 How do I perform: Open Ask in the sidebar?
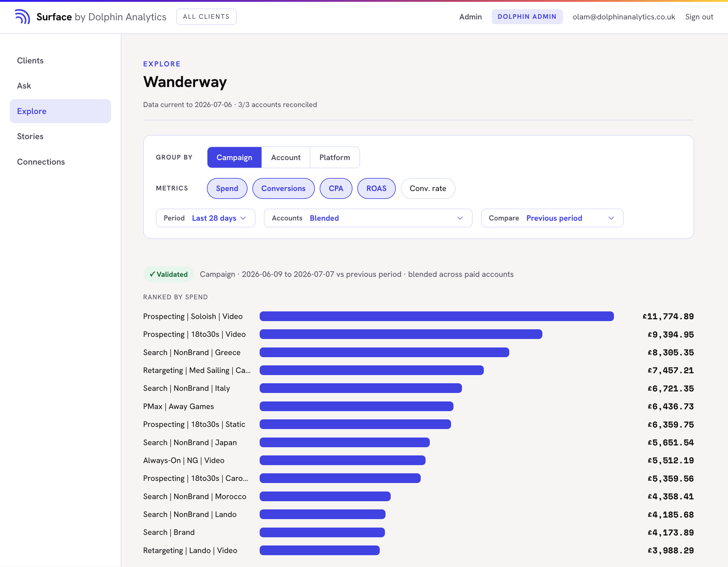click(x=60, y=86)
